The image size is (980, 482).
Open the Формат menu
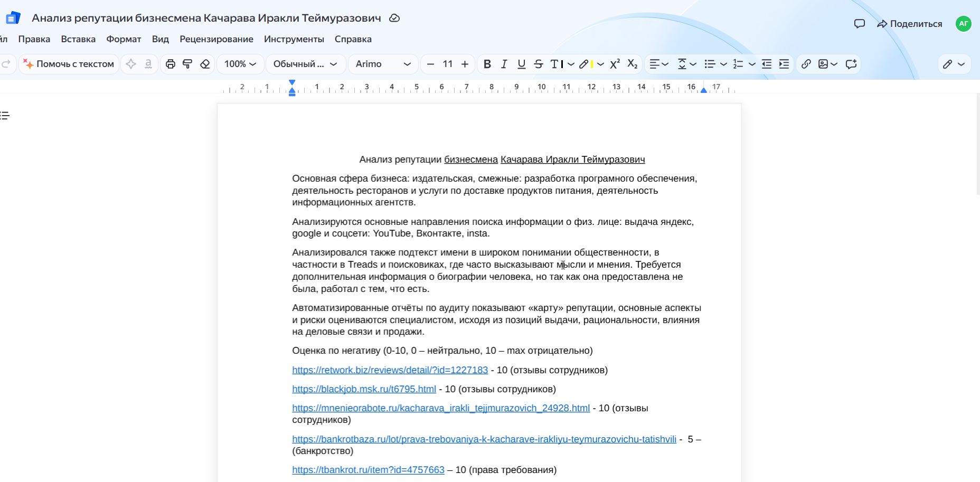[x=124, y=39]
